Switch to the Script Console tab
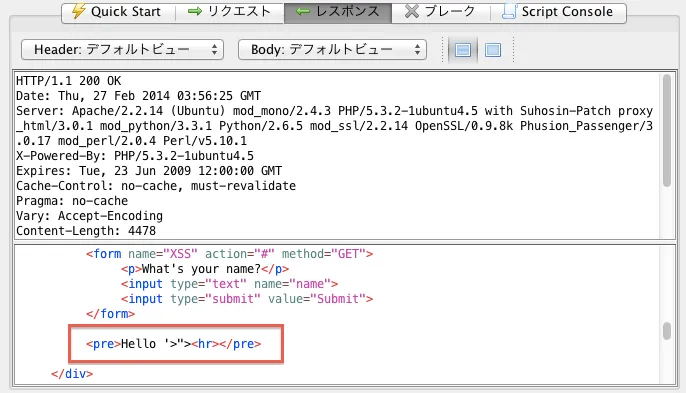This screenshot has height=393, width=686. (x=558, y=12)
